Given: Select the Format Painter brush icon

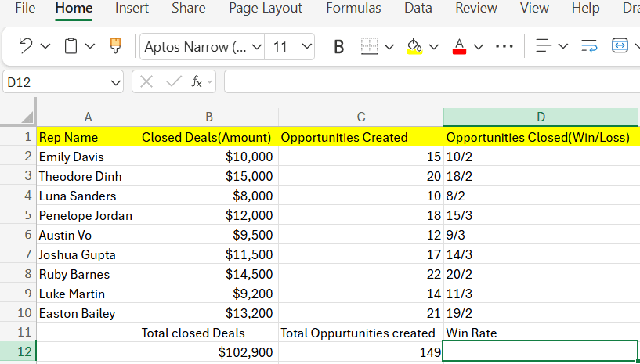Looking at the screenshot, I should 115,45.
